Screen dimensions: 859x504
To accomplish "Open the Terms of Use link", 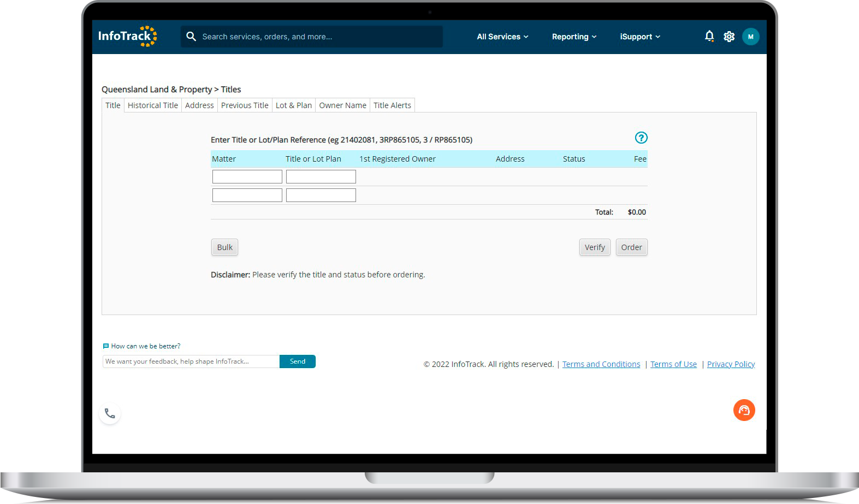I will tap(673, 364).
